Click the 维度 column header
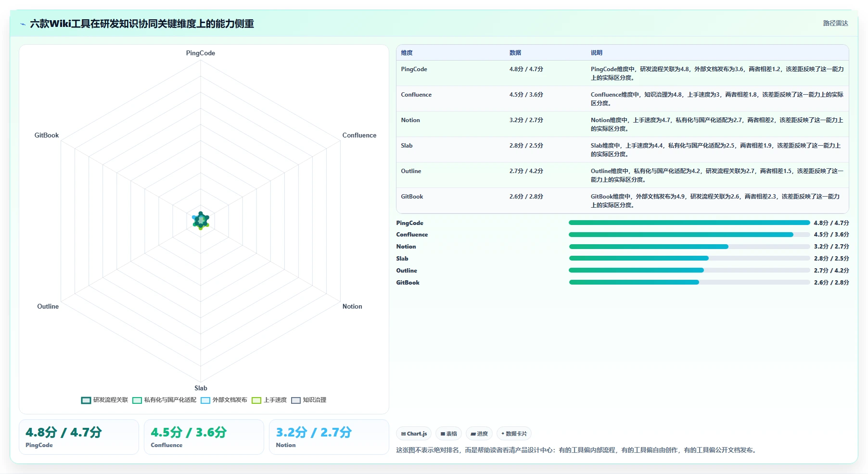This screenshot has height=474, width=868. (407, 53)
